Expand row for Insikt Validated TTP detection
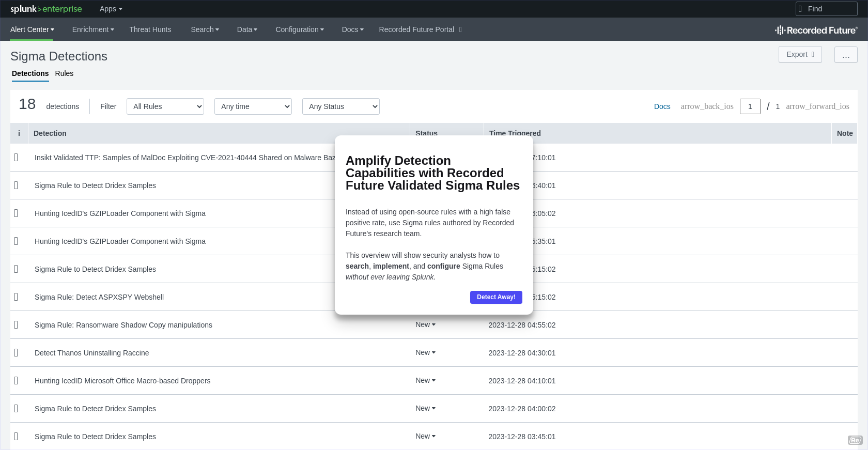 click(16, 158)
